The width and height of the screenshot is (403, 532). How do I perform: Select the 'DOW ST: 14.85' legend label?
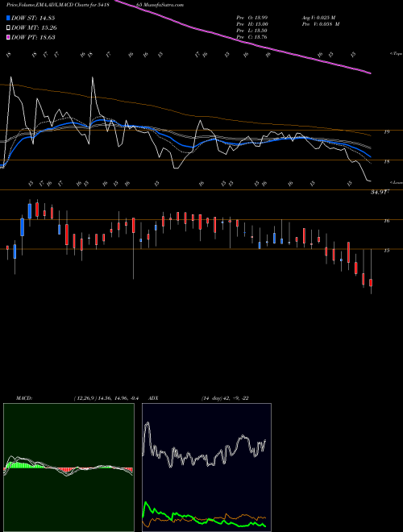33,18
